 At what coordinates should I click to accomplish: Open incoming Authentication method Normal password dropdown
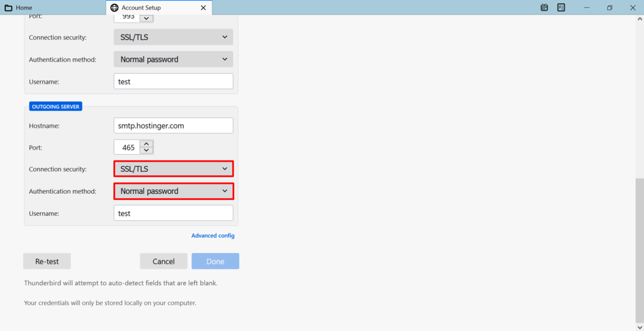(x=174, y=59)
